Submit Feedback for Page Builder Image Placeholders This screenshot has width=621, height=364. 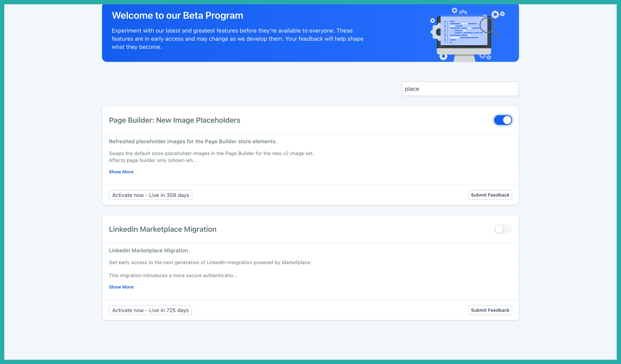click(x=490, y=195)
